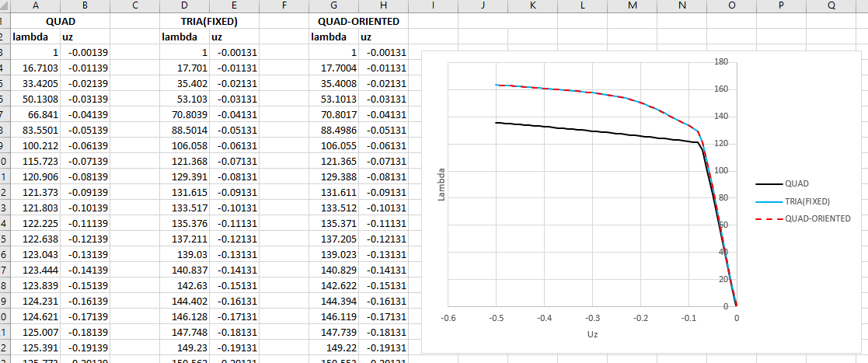Select column O header
868x363 pixels.
(732, 5)
